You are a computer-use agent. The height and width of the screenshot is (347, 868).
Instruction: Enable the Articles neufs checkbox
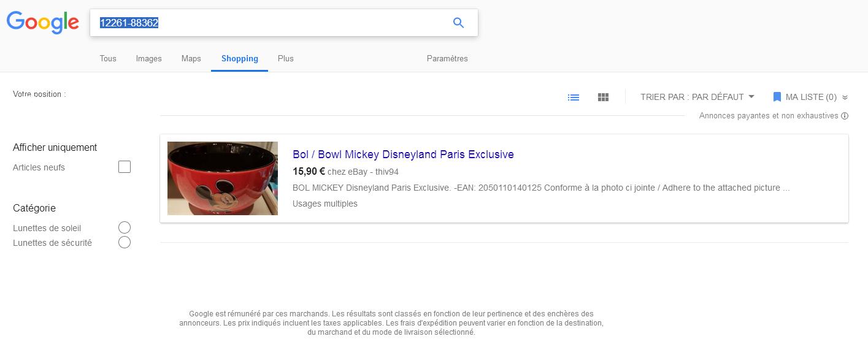click(125, 167)
